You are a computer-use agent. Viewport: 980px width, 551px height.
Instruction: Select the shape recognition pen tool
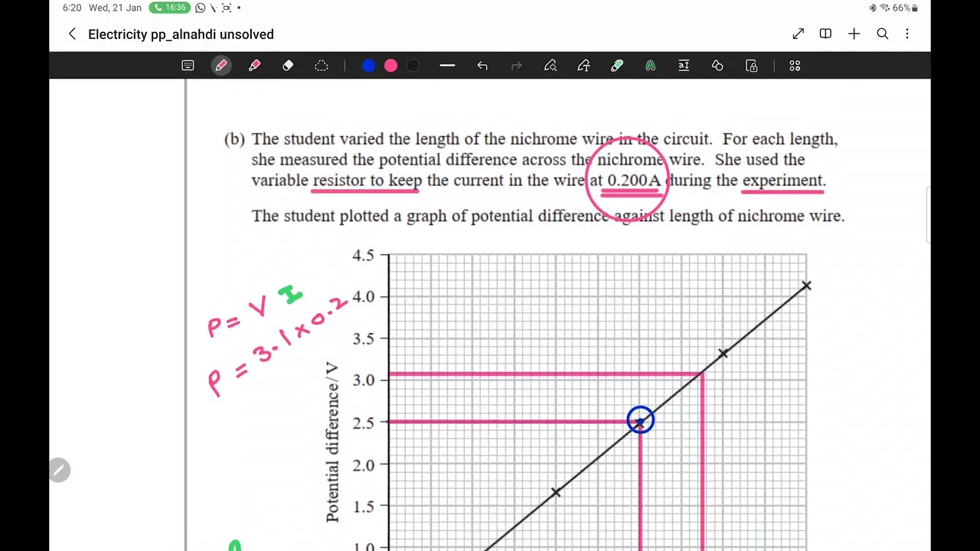[550, 66]
